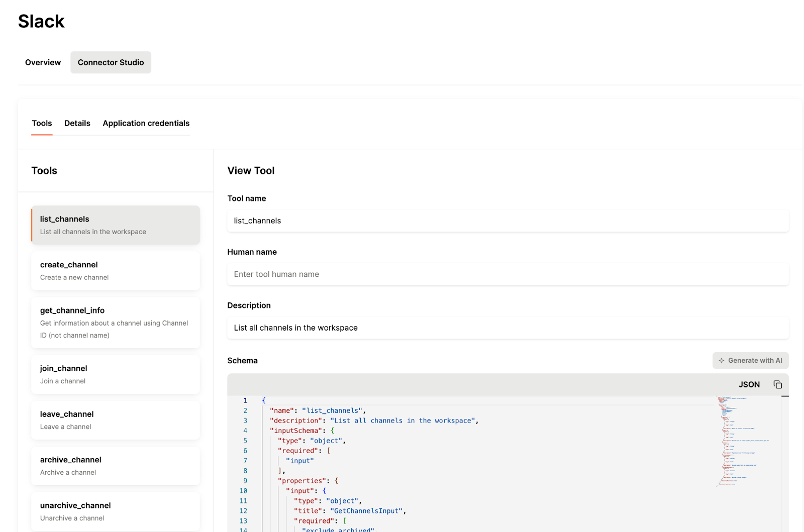Click the View Tool heading
The image size is (804, 532).
pyautogui.click(x=251, y=170)
